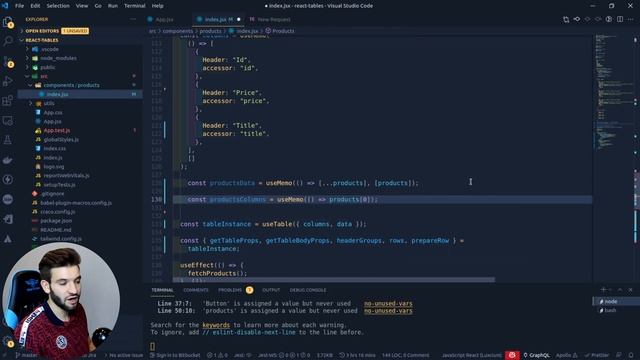Open the Help menu
Screen dimensions: 640x360
pos(158,6)
